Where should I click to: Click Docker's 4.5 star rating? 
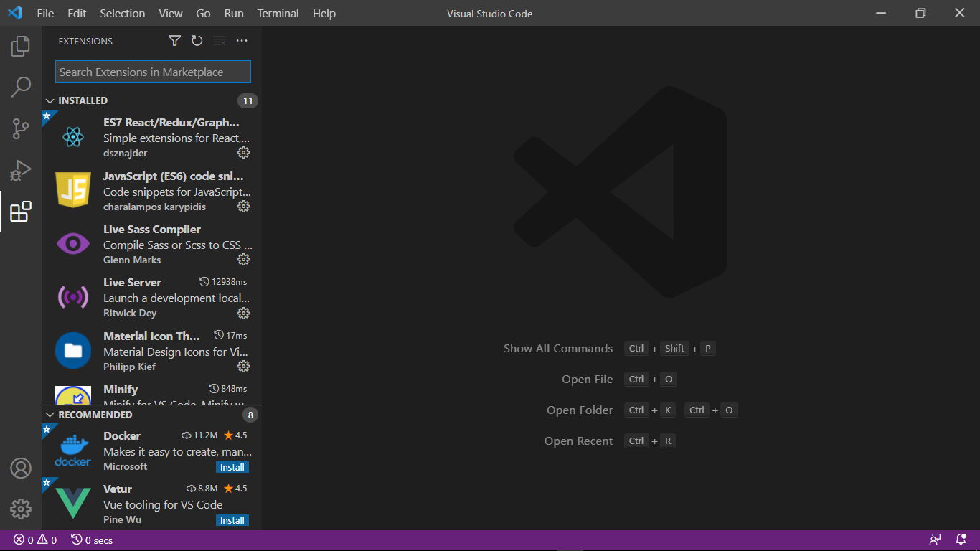pyautogui.click(x=235, y=435)
